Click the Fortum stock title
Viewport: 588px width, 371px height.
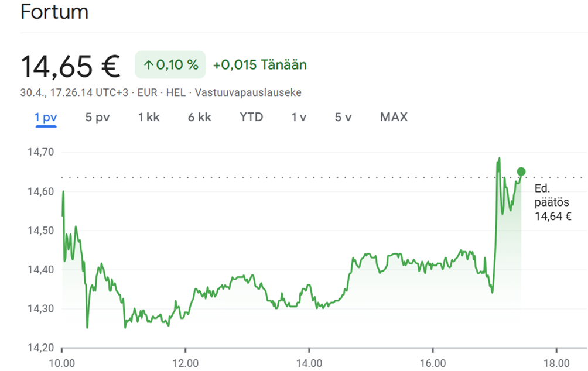54,12
